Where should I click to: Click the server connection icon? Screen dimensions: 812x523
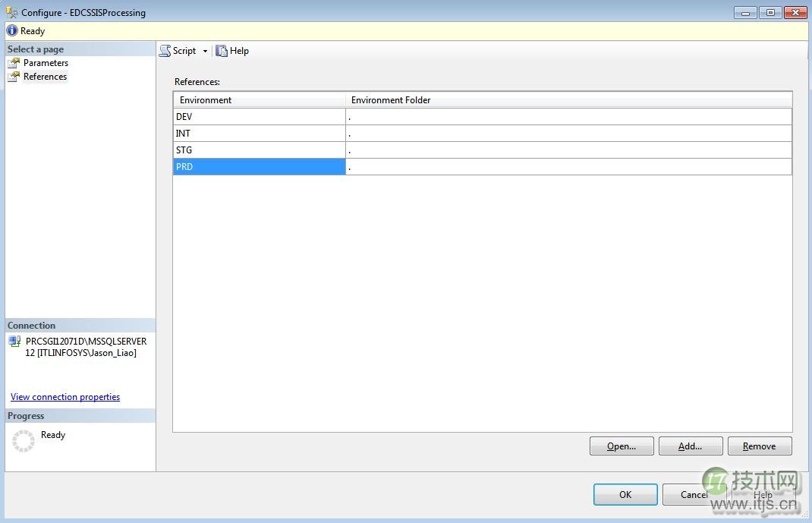(15, 342)
